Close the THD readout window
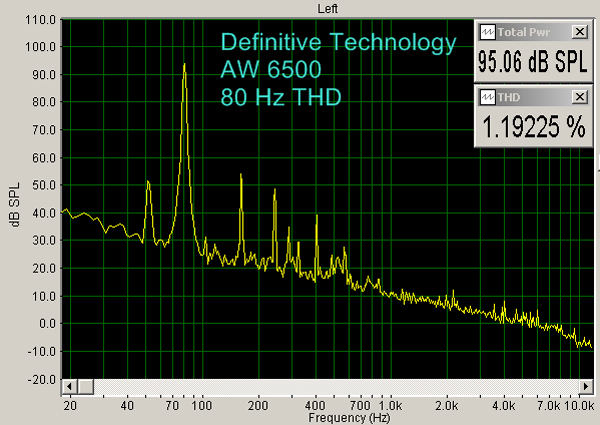 580,97
